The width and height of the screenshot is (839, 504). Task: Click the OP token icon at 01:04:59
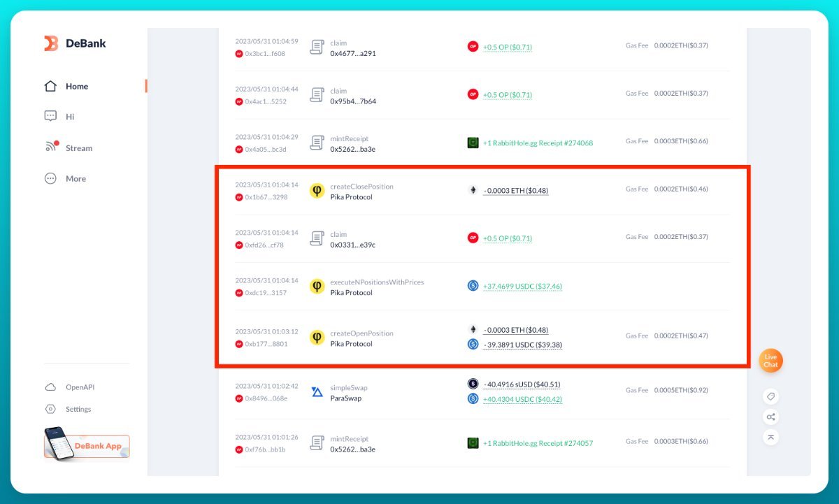473,47
